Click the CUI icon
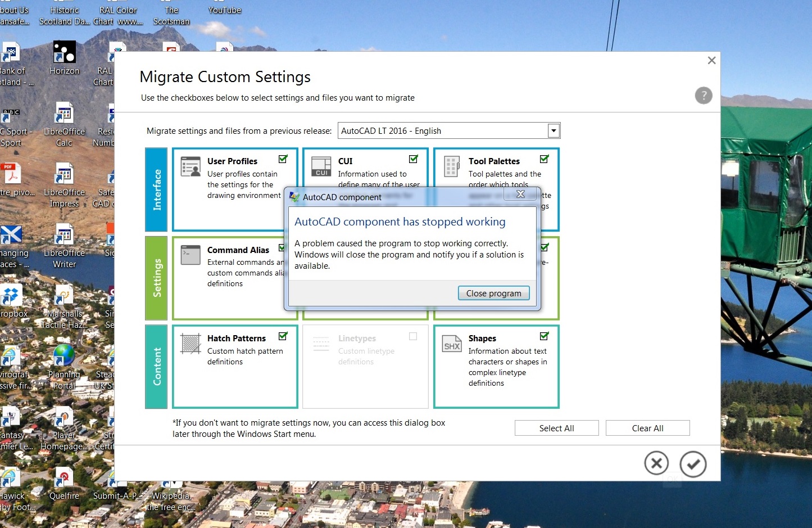 321,166
